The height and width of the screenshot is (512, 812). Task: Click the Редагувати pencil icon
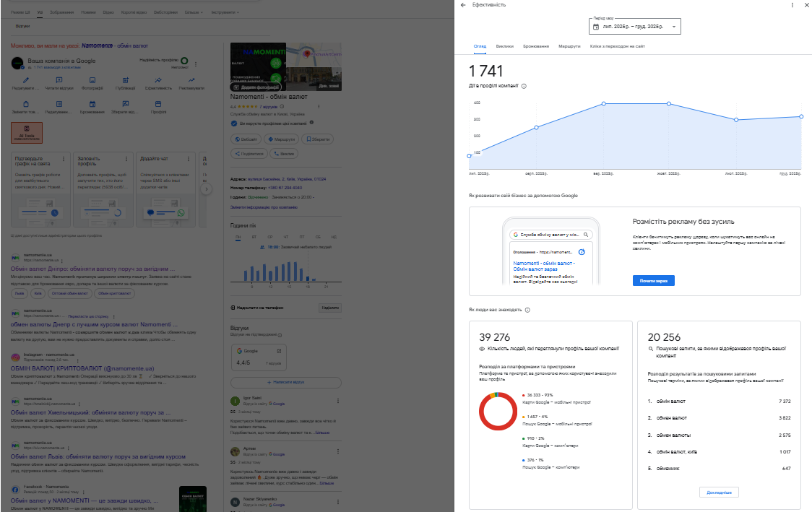pos(26,80)
